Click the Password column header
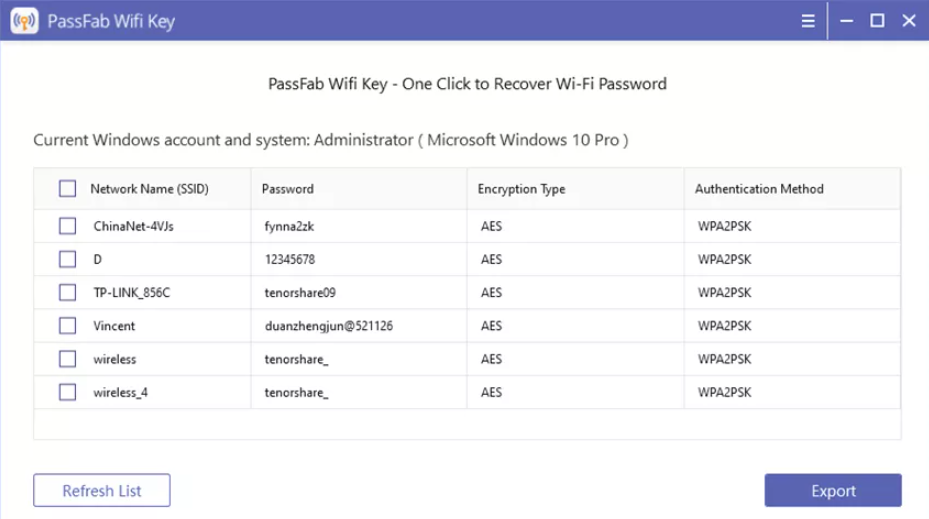This screenshot has height=519, width=929. coord(288,189)
